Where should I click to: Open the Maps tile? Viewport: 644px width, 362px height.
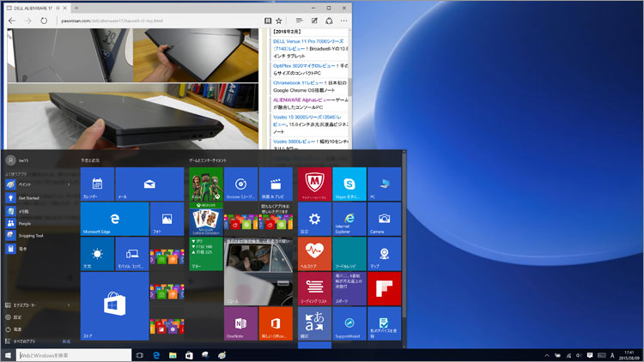tap(384, 254)
